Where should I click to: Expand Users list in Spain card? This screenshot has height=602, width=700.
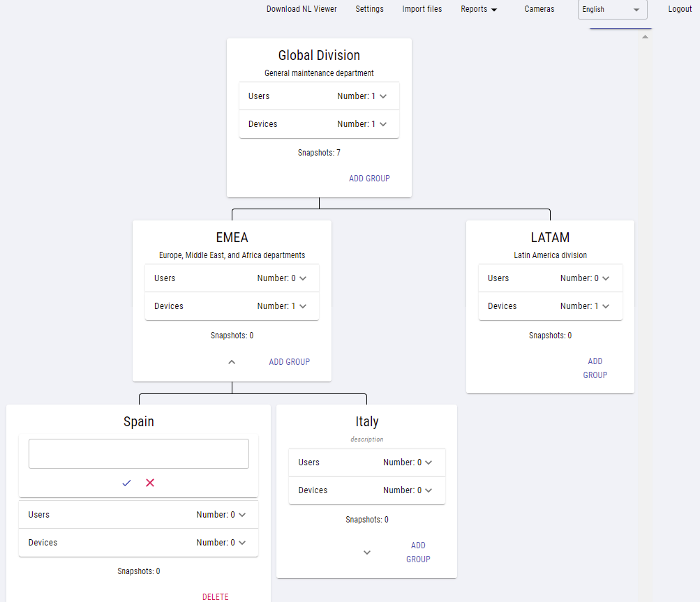tap(241, 515)
